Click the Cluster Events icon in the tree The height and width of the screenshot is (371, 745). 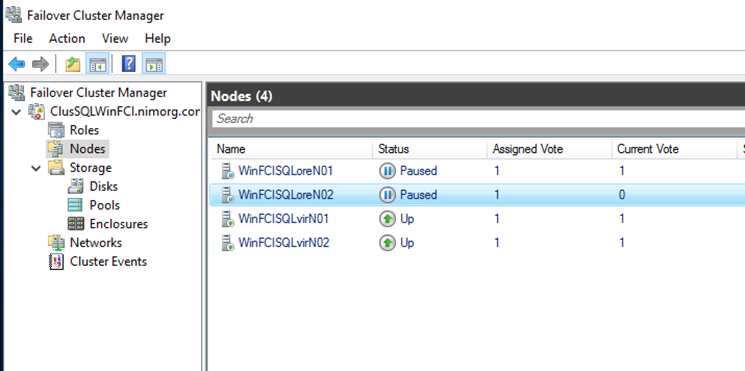tap(57, 261)
